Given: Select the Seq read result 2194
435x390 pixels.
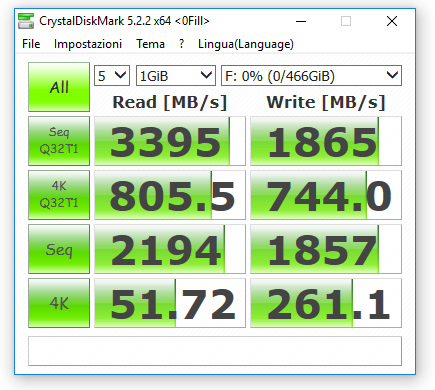Looking at the screenshot, I should click(x=170, y=249).
